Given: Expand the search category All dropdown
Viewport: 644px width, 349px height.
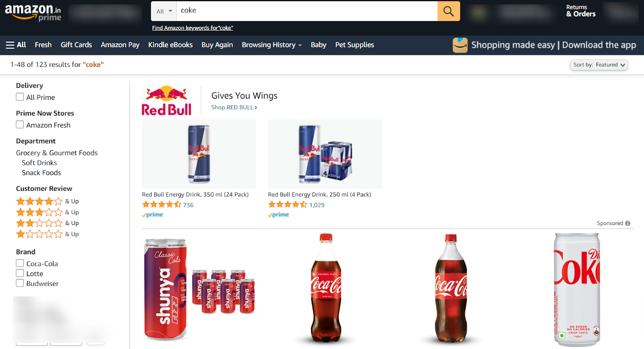Looking at the screenshot, I should point(164,11).
